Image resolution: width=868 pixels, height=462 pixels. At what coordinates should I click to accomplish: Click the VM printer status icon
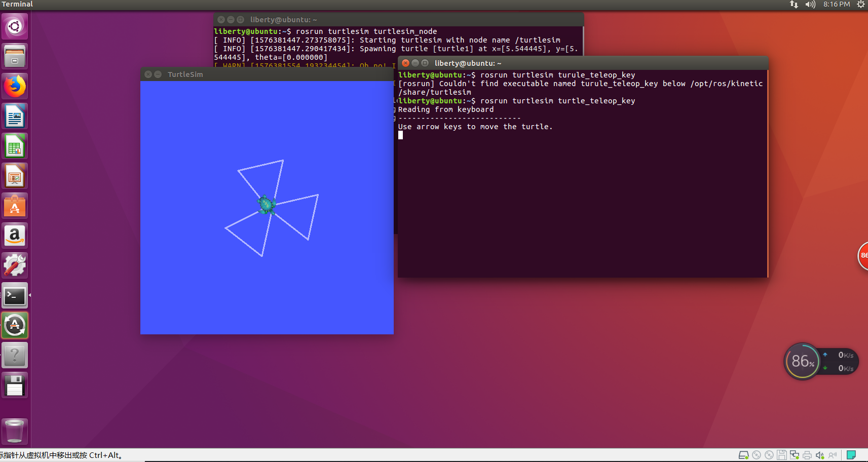tap(807, 455)
